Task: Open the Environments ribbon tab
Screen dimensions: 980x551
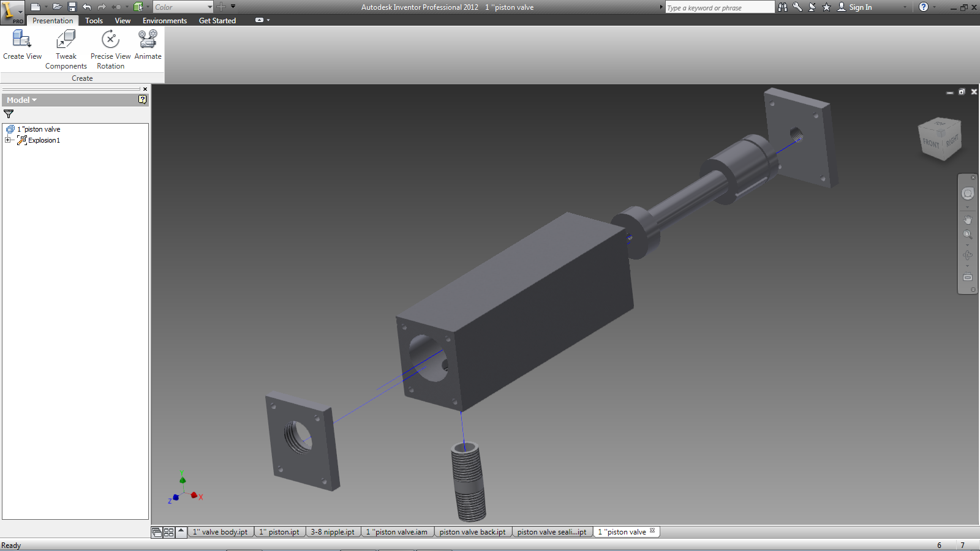Action: point(165,20)
